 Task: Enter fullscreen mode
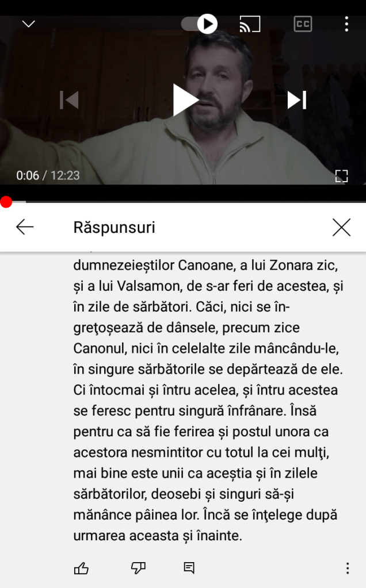pos(341,176)
